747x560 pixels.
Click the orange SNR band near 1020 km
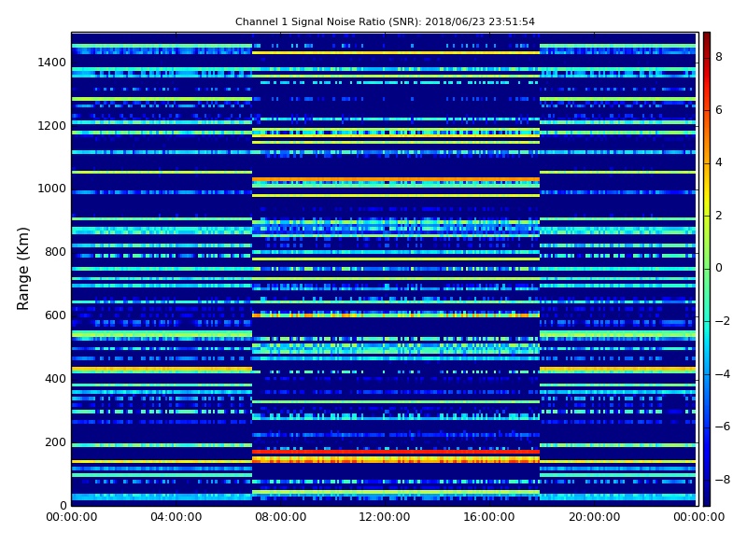(x=396, y=179)
